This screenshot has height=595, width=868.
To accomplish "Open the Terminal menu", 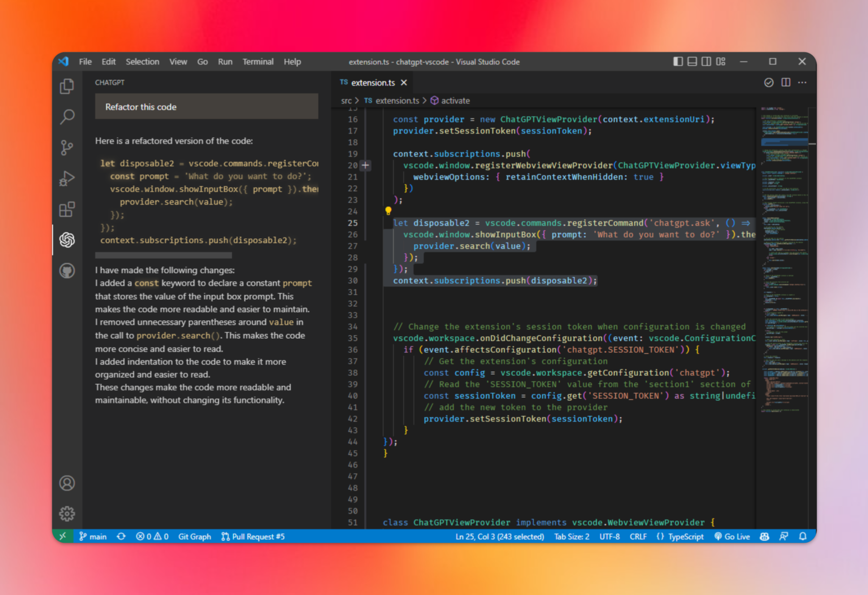I will tap(258, 61).
